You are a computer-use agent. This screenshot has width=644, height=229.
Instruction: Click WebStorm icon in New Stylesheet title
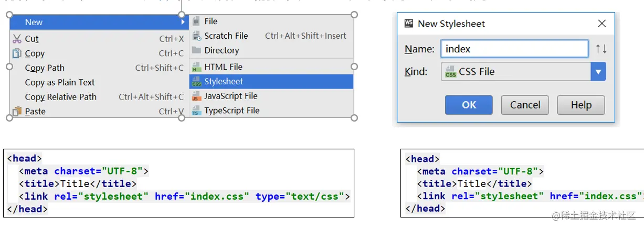[x=409, y=24]
